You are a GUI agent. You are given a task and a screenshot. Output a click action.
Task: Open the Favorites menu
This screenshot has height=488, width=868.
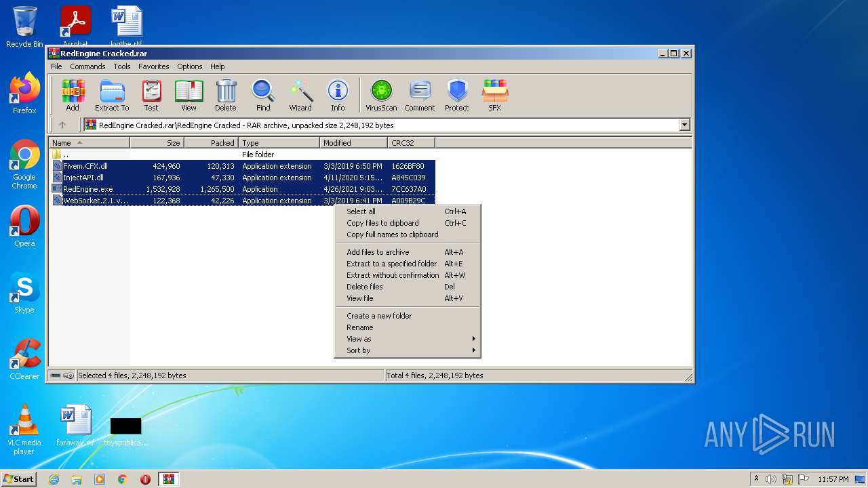[x=154, y=66]
